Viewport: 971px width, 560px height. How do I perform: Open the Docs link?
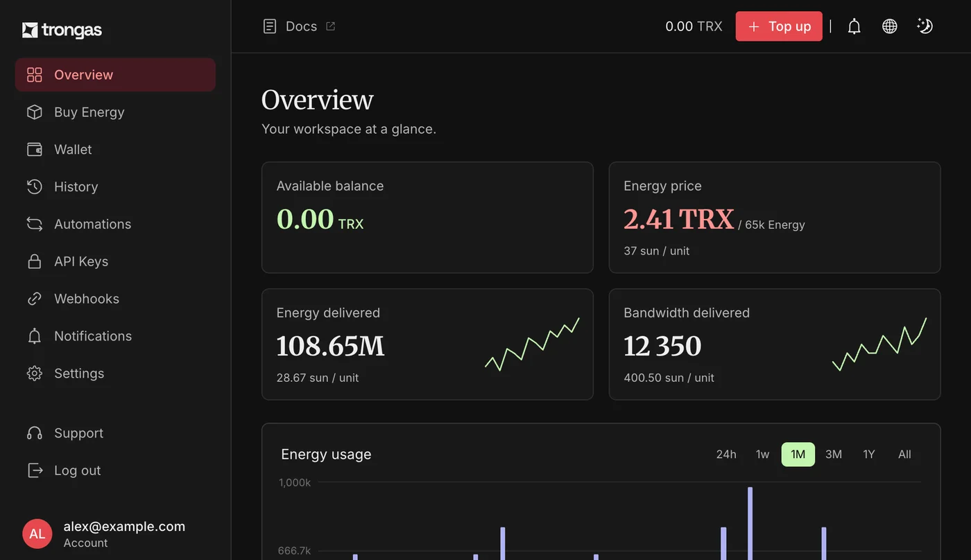click(x=301, y=26)
